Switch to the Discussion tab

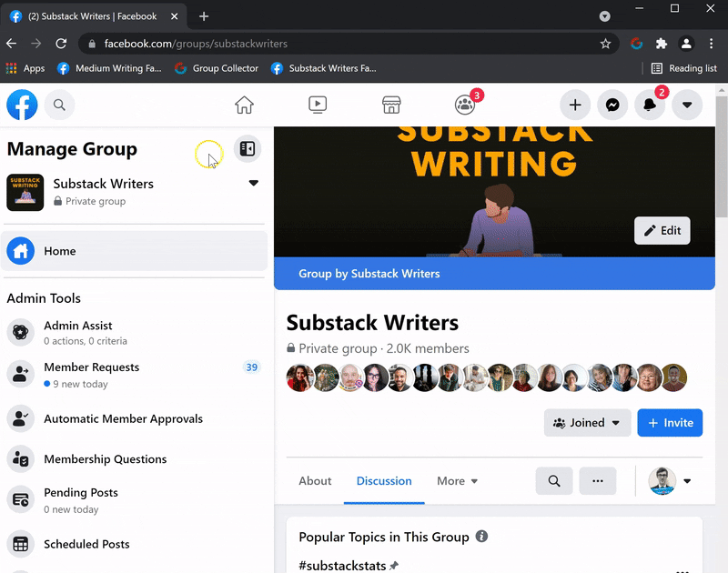(384, 480)
